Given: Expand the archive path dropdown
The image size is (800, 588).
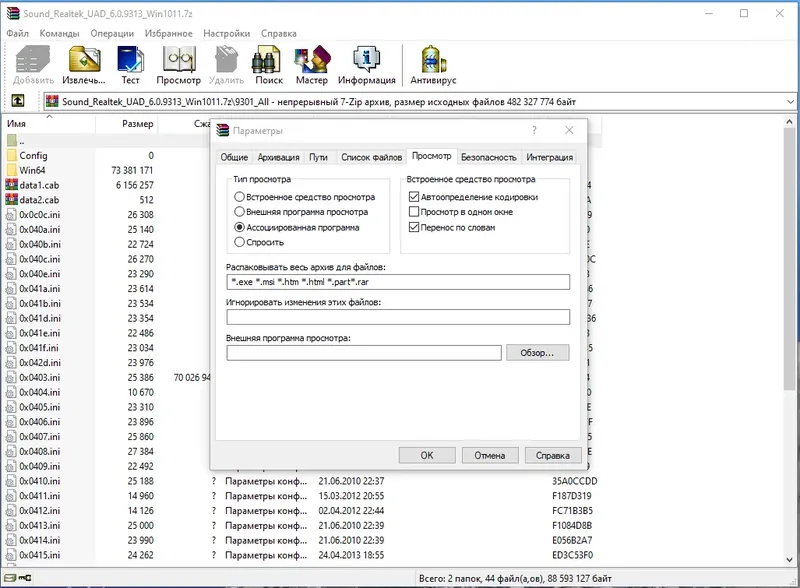Looking at the screenshot, I should (790, 102).
